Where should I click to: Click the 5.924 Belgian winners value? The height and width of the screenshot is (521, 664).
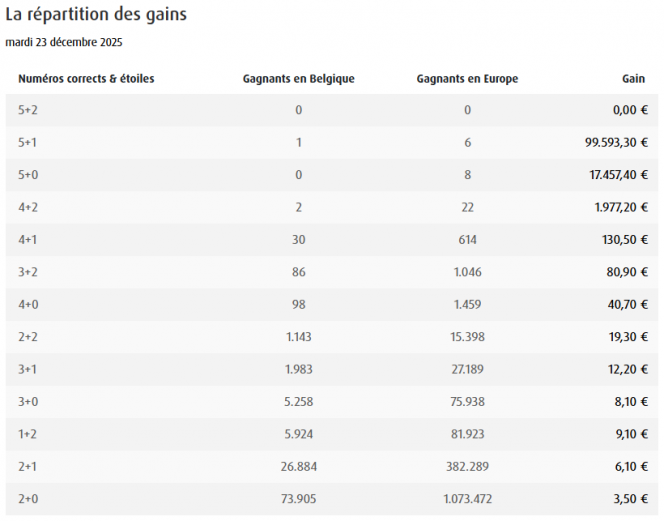tap(298, 434)
